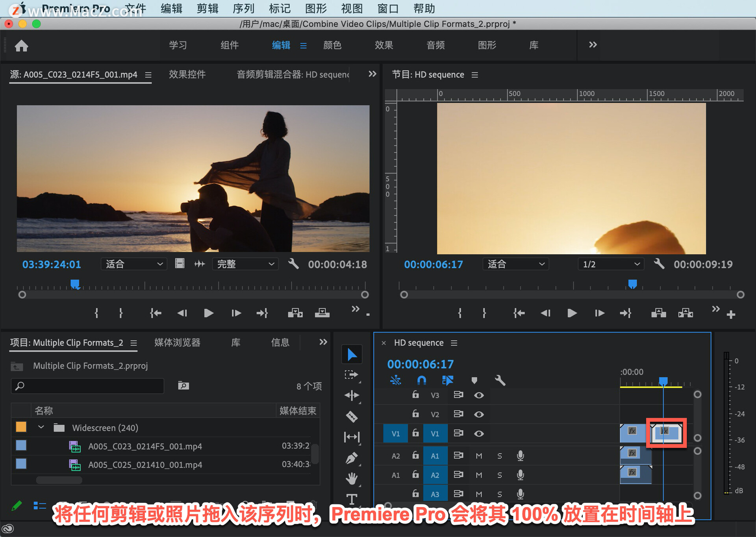Screen dimensions: 756x537
Task: Select the Razor tool
Action: (x=351, y=416)
